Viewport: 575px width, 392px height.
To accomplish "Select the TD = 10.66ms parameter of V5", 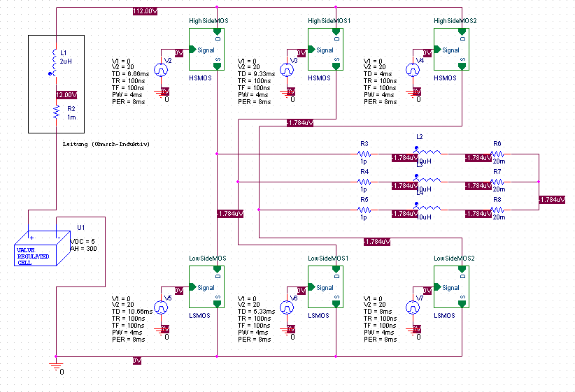I will (132, 312).
